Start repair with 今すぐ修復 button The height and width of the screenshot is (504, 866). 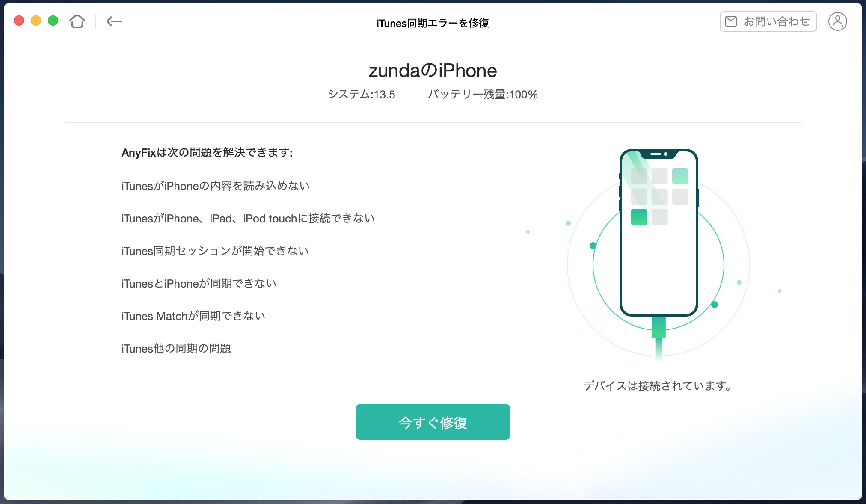pyautogui.click(x=433, y=422)
